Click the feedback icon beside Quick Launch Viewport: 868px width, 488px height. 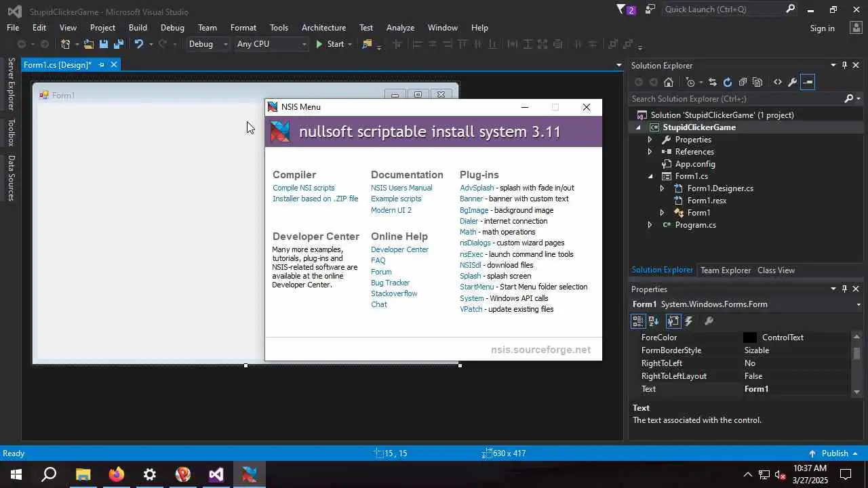[650, 9]
